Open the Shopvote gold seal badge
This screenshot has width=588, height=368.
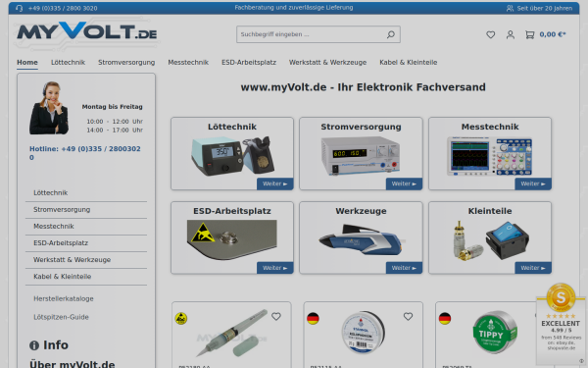tap(561, 297)
